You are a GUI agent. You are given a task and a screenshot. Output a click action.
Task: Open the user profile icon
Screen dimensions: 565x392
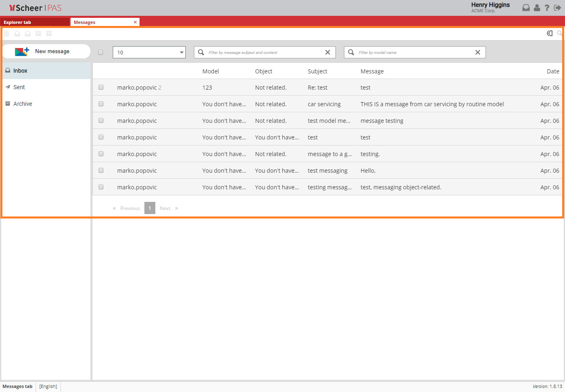[x=536, y=7]
